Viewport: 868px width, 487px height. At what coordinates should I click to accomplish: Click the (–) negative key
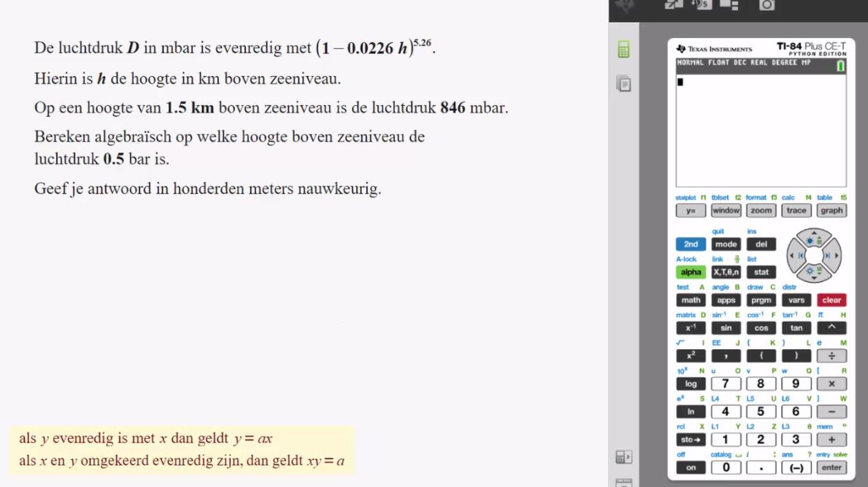pos(796,468)
